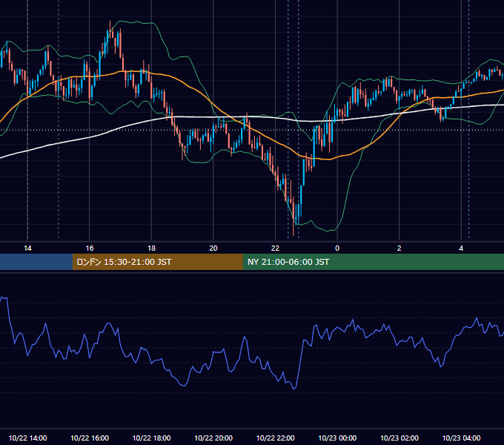Click the hour label 14 on chart axis
The width and height of the screenshot is (504, 445).
tap(27, 248)
